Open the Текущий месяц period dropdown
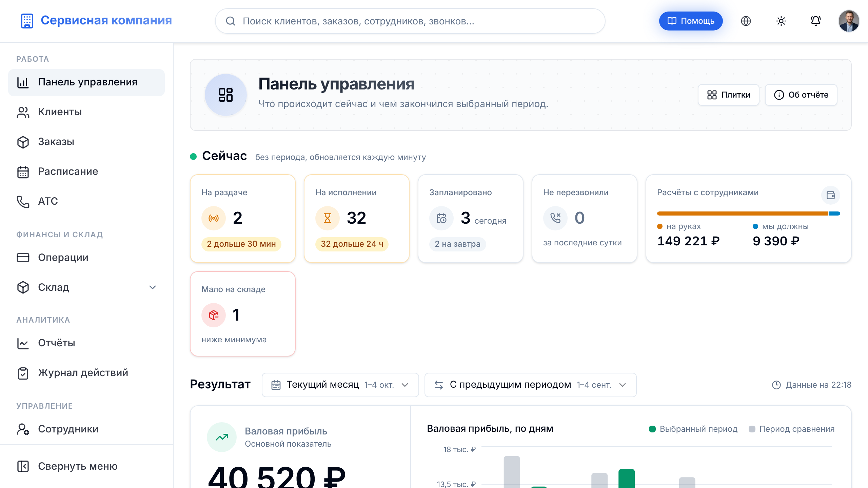 pyautogui.click(x=340, y=385)
